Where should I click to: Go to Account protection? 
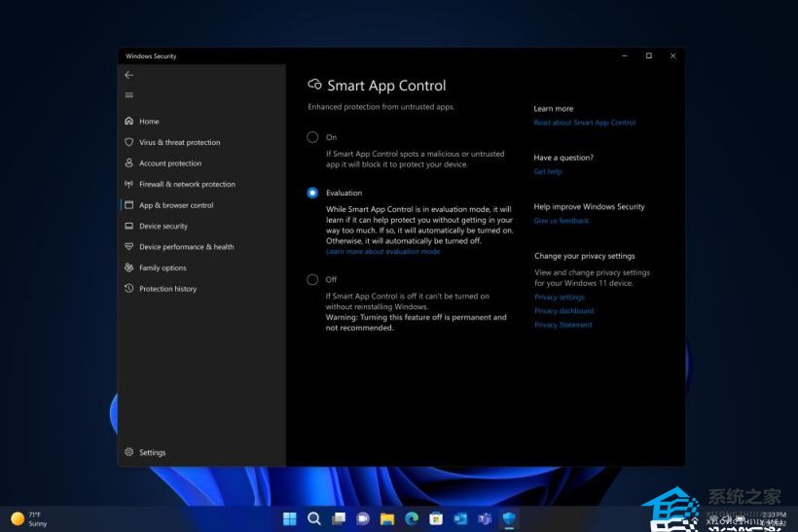click(x=169, y=163)
